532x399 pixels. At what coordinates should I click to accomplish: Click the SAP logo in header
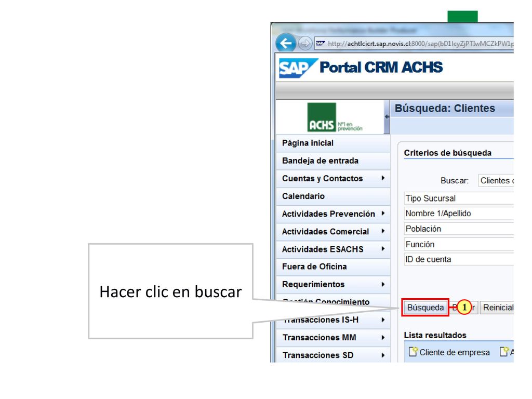pyautogui.click(x=298, y=68)
